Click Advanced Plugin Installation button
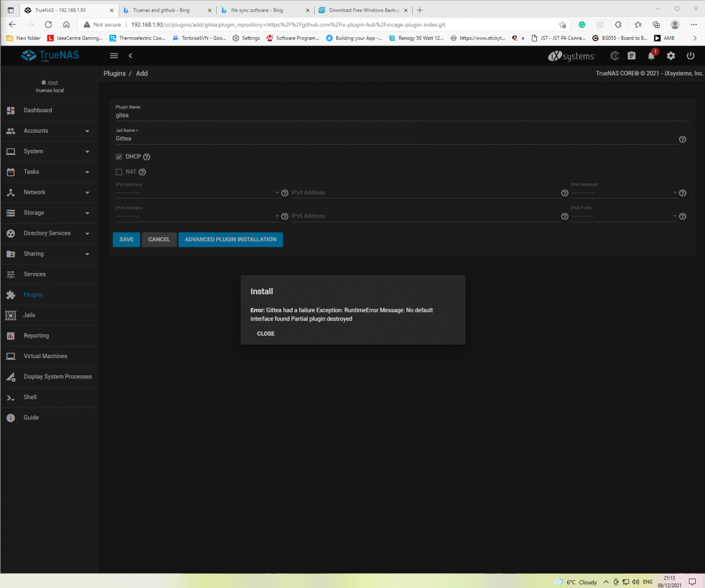705x588 pixels. pyautogui.click(x=230, y=240)
